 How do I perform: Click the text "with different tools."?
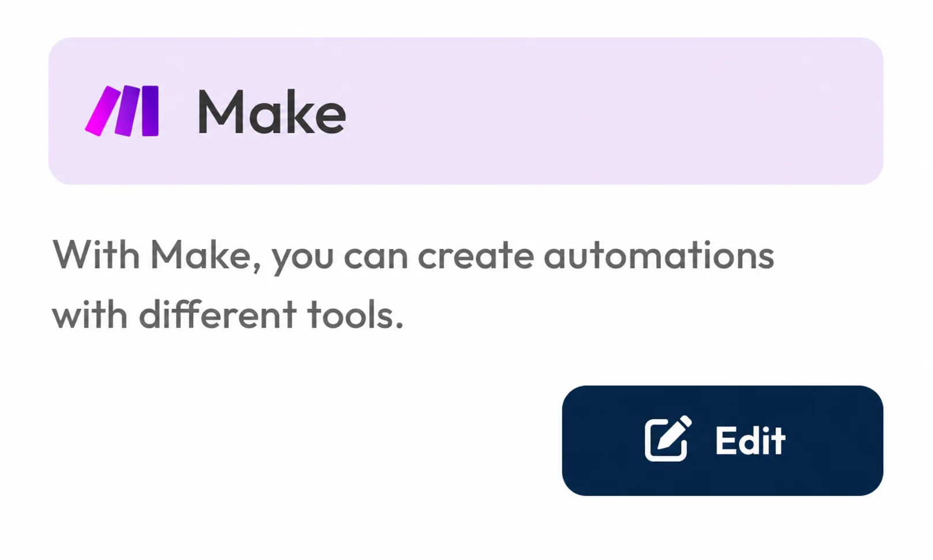pos(228,315)
